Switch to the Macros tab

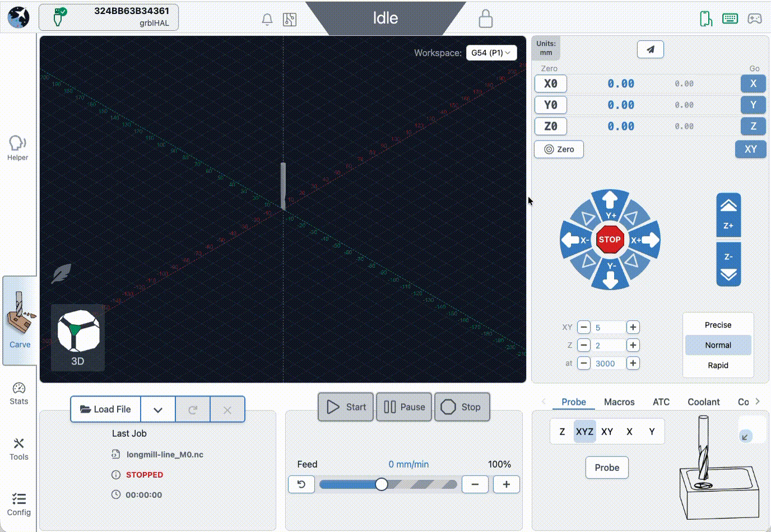pos(619,402)
